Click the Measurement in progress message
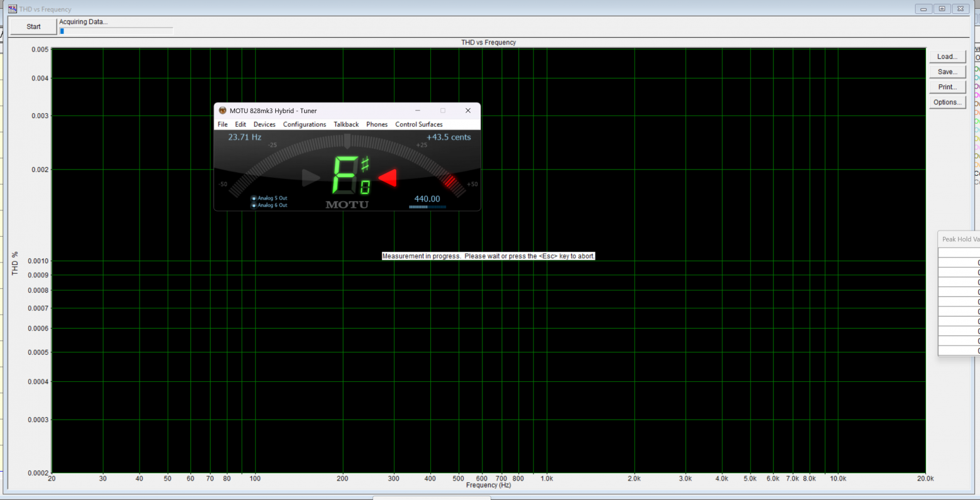The width and height of the screenshot is (980, 500). [488, 256]
